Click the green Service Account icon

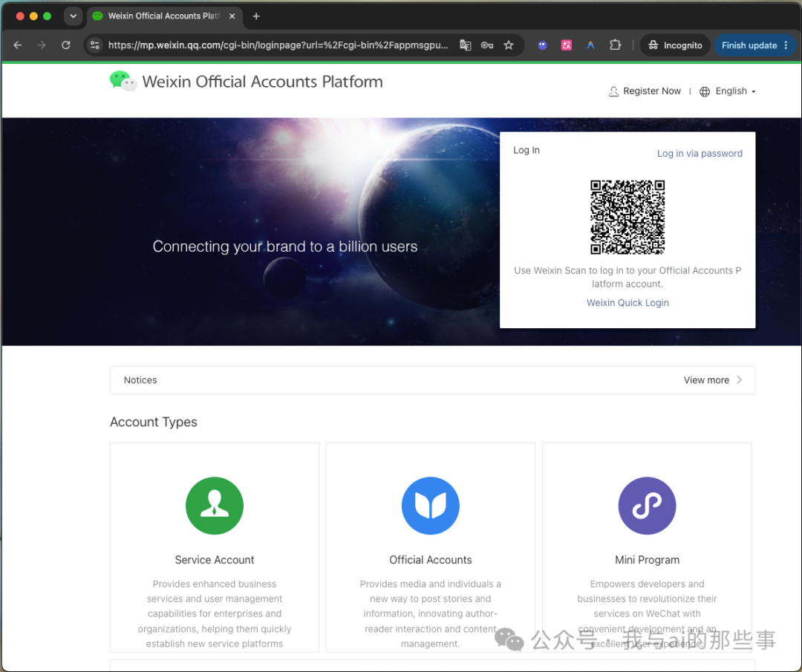coord(215,506)
